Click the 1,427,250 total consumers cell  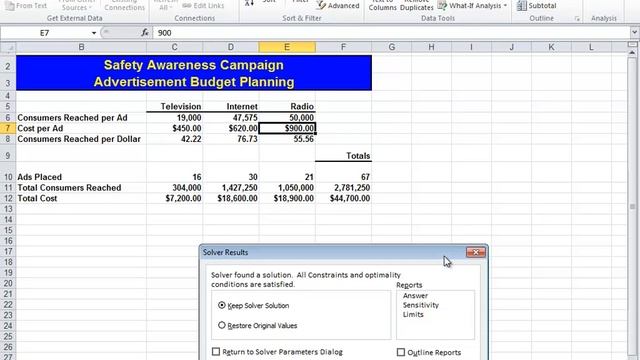pyautogui.click(x=231, y=188)
